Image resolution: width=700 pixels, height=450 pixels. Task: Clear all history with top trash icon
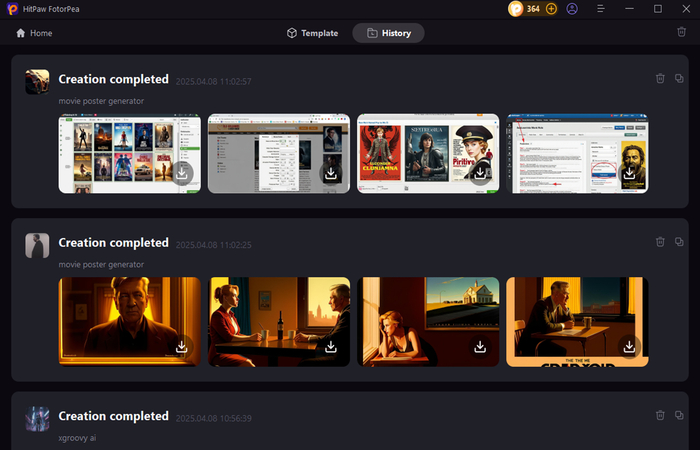(681, 32)
